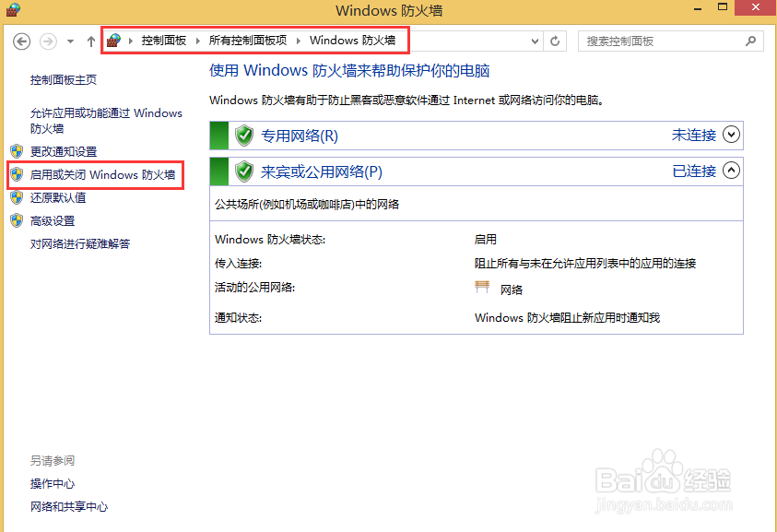The width and height of the screenshot is (777, 532).
Task: Collapse the 来宾或公用网络(P) section chevron
Action: point(731,171)
